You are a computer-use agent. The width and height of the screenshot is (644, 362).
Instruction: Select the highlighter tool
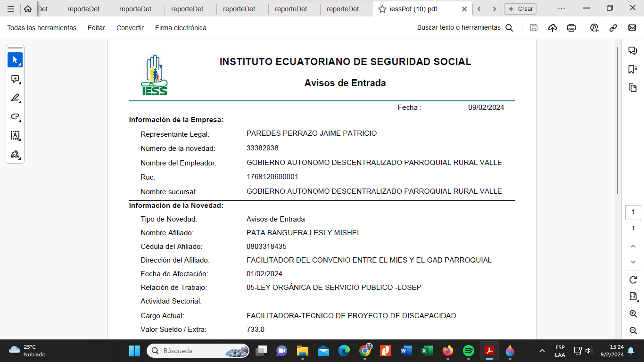click(15, 98)
